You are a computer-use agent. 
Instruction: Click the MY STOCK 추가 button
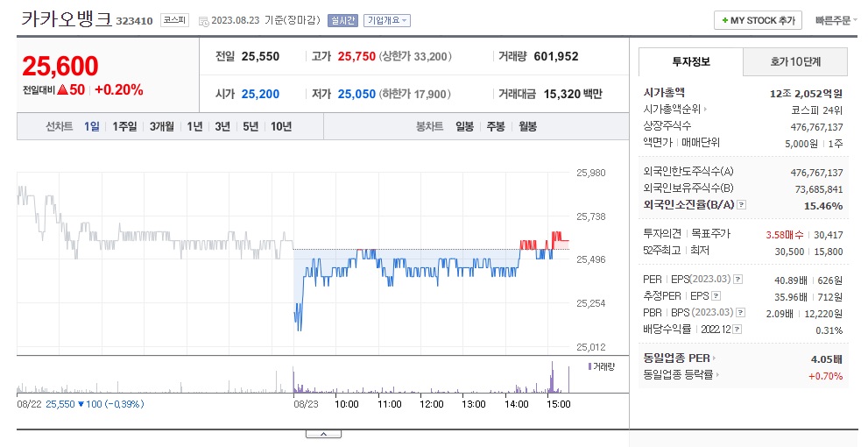[x=758, y=20]
